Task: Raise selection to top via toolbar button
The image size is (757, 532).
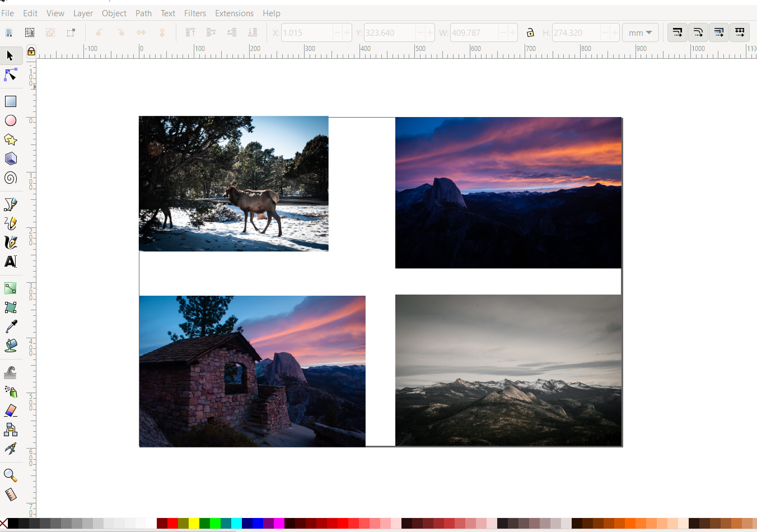Action: [190, 32]
